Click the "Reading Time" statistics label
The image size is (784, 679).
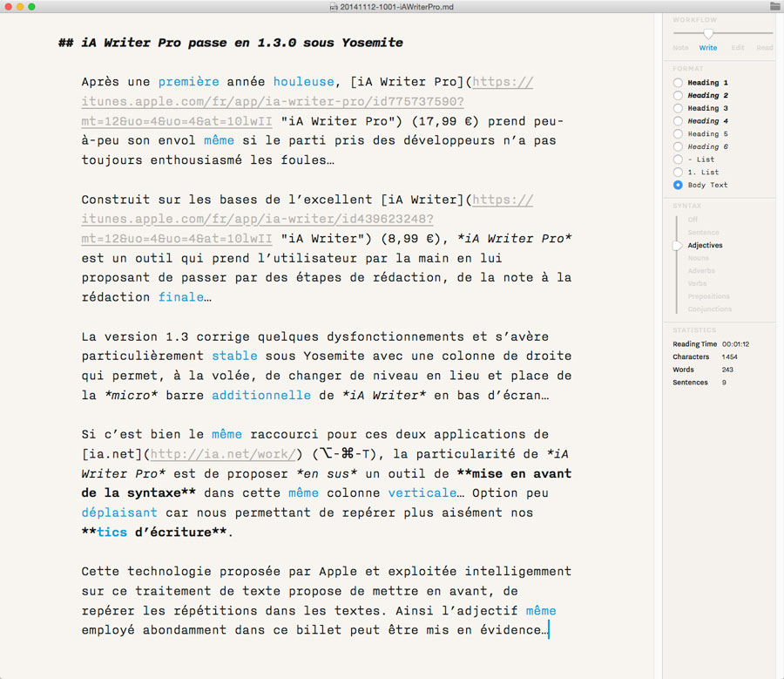(694, 344)
